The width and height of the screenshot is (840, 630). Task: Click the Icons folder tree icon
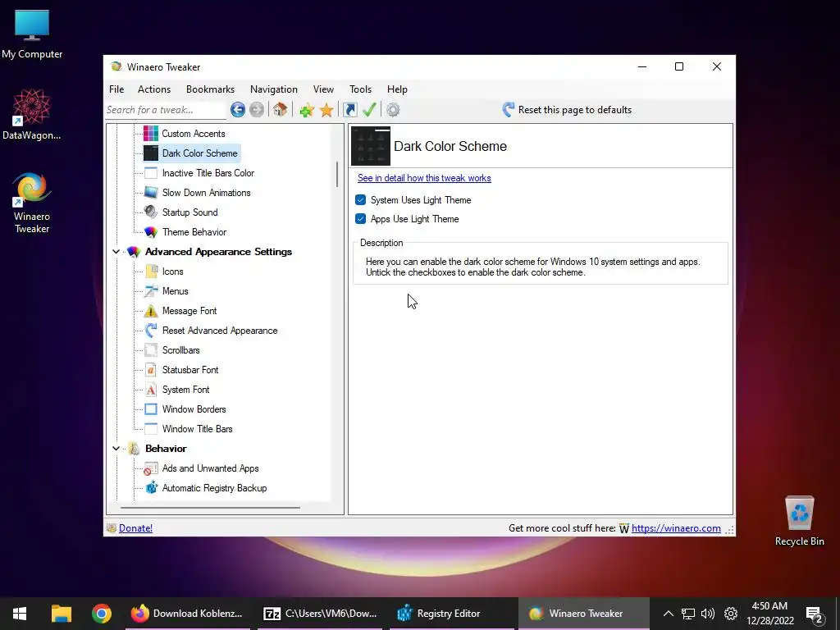coord(151,272)
